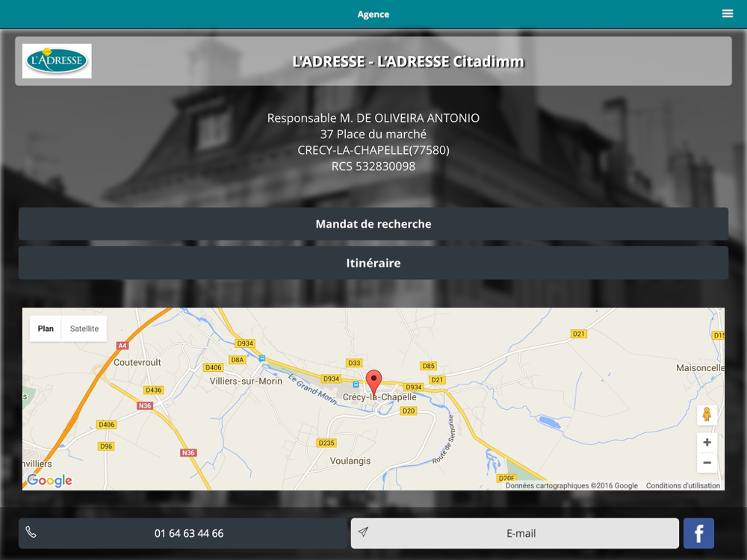Click the Villiers-sur-Morin map label
The width and height of the screenshot is (747, 560).
(x=246, y=381)
